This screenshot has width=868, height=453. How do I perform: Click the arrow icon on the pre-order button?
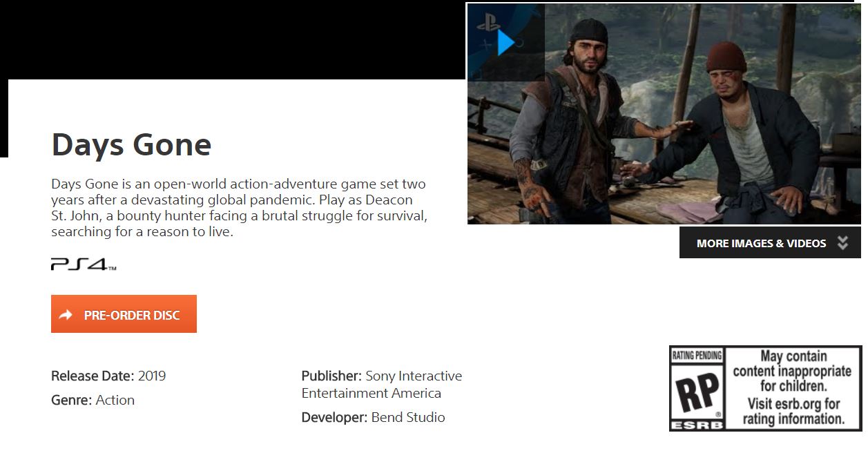pyautogui.click(x=66, y=315)
